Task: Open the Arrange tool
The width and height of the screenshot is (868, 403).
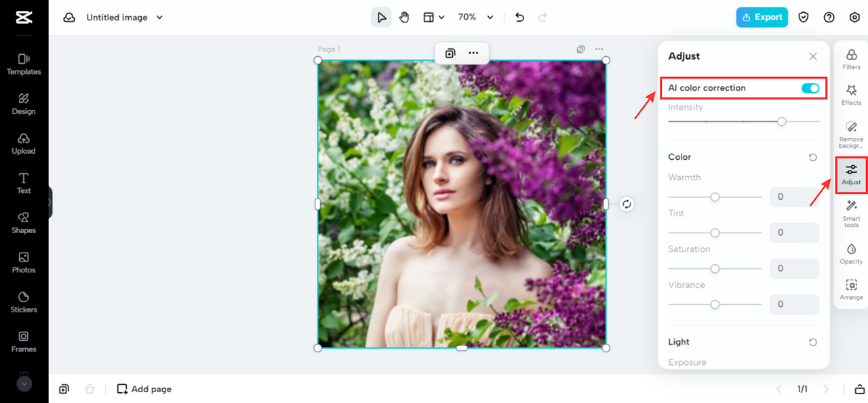Action: (x=851, y=290)
